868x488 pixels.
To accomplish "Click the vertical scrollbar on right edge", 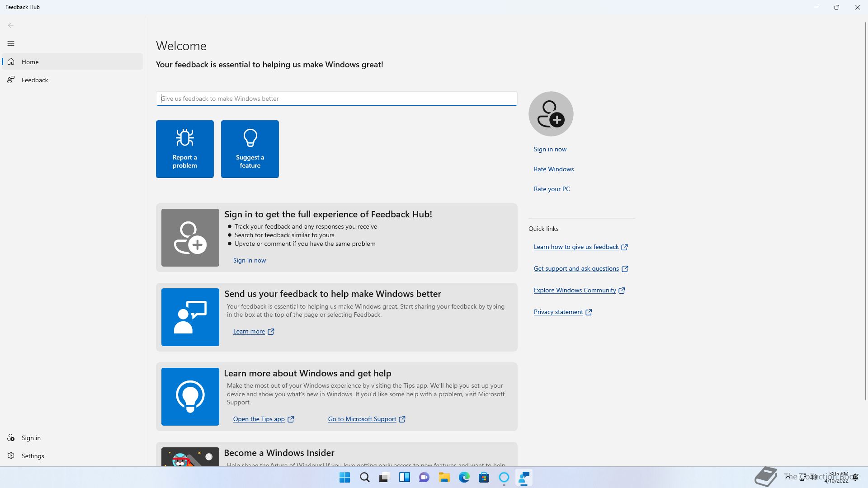I will pos(866,210).
